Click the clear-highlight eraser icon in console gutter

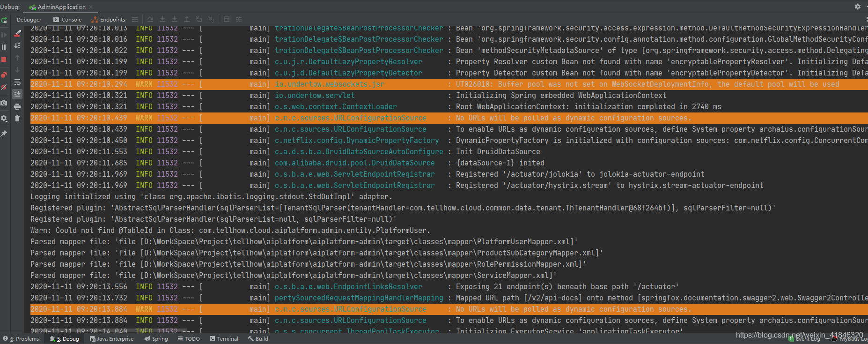[x=17, y=33]
